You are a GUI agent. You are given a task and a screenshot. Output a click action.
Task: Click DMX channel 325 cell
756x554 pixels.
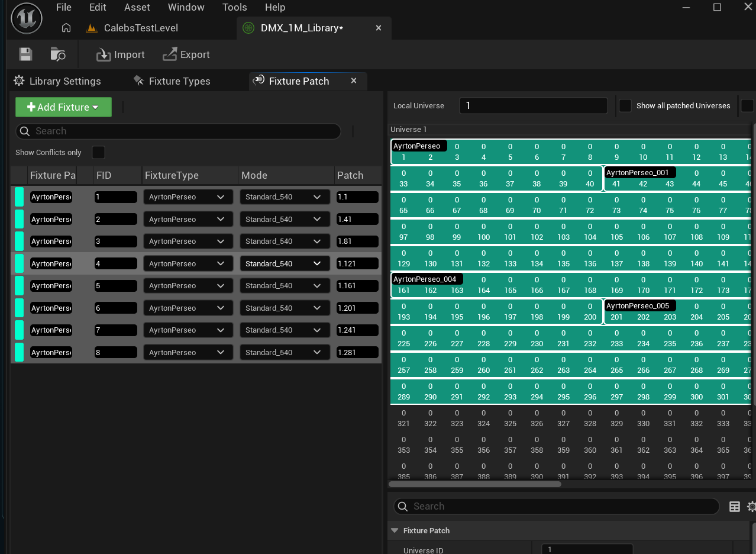point(510,418)
